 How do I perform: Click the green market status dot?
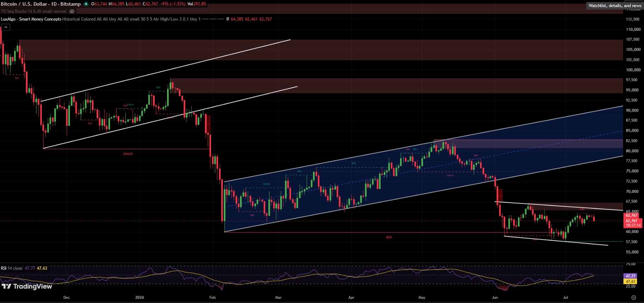point(86,4)
